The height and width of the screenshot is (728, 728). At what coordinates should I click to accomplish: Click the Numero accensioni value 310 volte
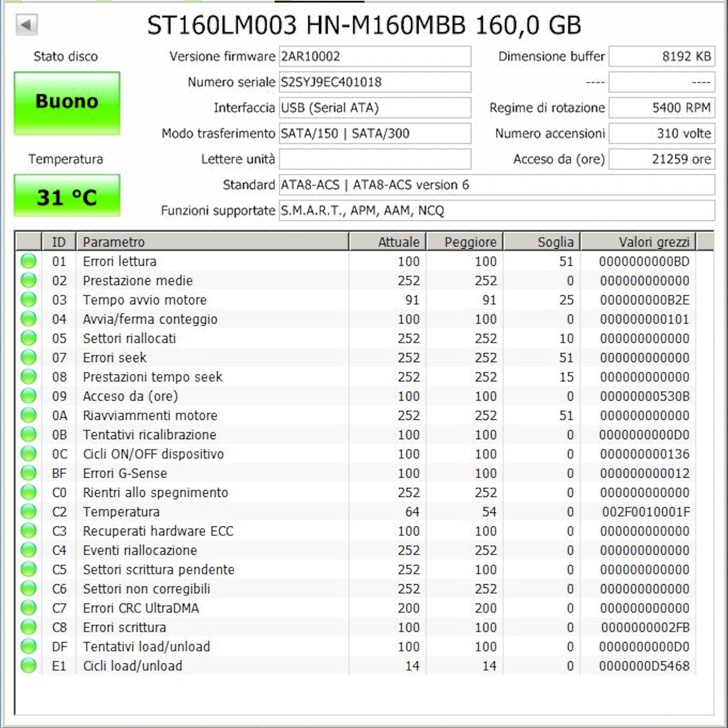tap(662, 133)
